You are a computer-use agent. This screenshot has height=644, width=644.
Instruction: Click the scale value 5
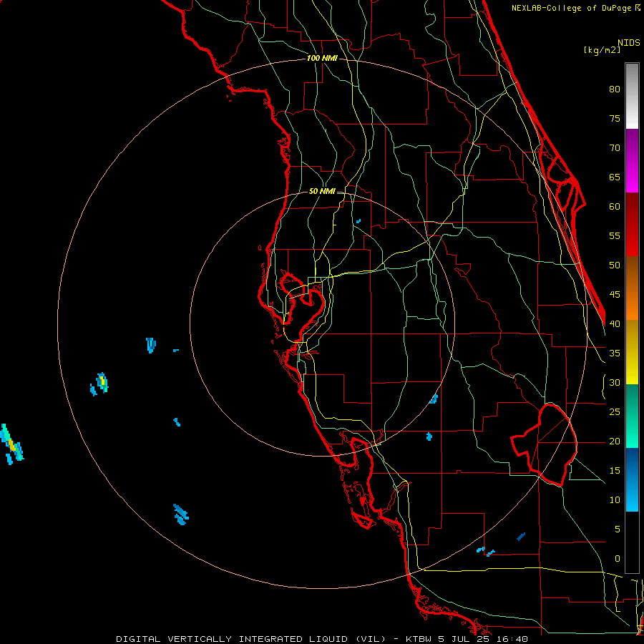[618, 529]
